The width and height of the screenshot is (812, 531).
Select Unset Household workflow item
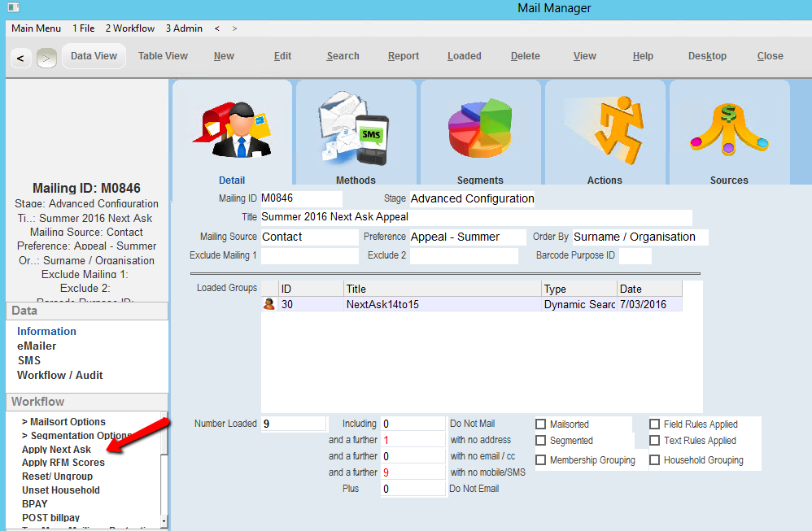pyautogui.click(x=60, y=490)
